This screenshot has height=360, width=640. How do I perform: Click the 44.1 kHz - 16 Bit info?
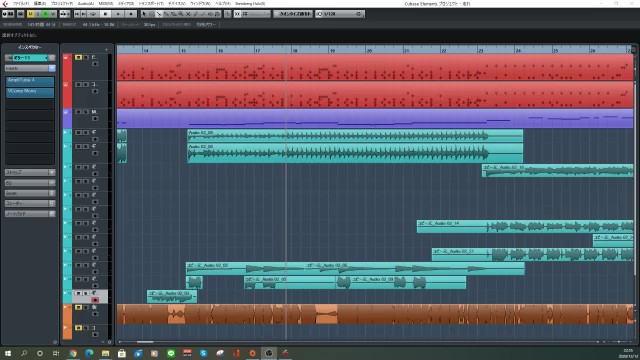pos(98,24)
